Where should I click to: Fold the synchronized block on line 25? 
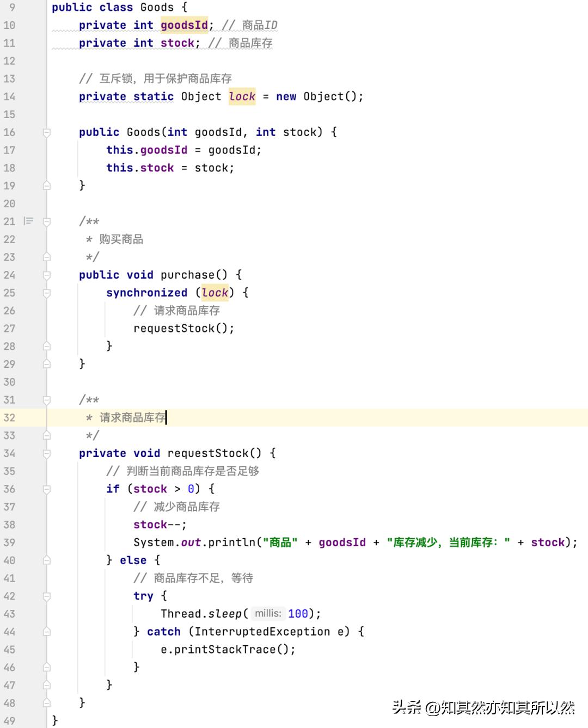pos(47,293)
